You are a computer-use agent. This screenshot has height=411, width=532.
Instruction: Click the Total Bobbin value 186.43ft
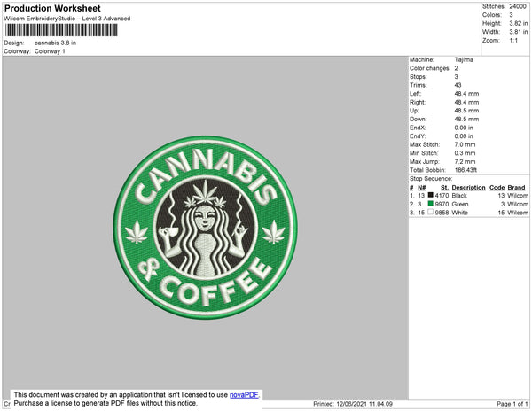pyautogui.click(x=465, y=170)
